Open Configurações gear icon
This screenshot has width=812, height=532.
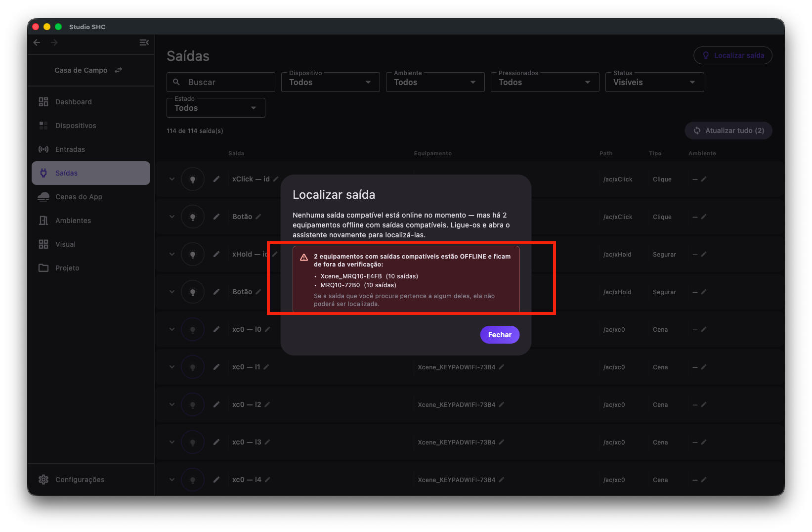[43, 480]
